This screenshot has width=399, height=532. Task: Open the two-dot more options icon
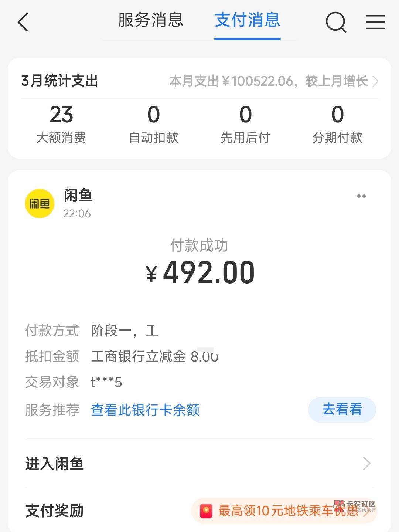click(x=361, y=196)
